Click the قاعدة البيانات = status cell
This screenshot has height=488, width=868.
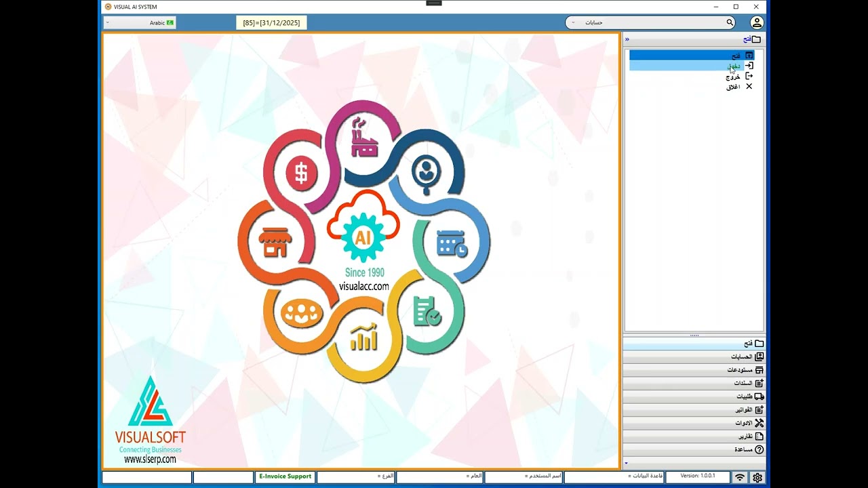[x=614, y=476]
